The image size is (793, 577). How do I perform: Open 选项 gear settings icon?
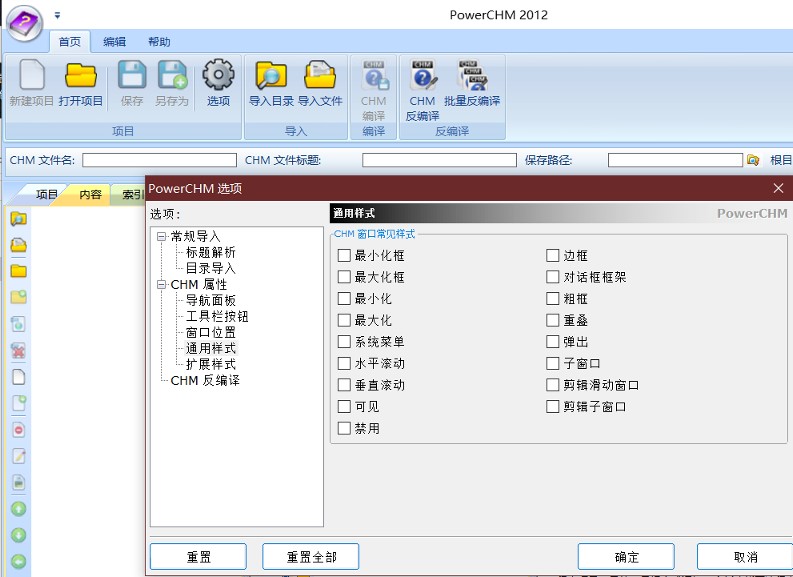[218, 77]
